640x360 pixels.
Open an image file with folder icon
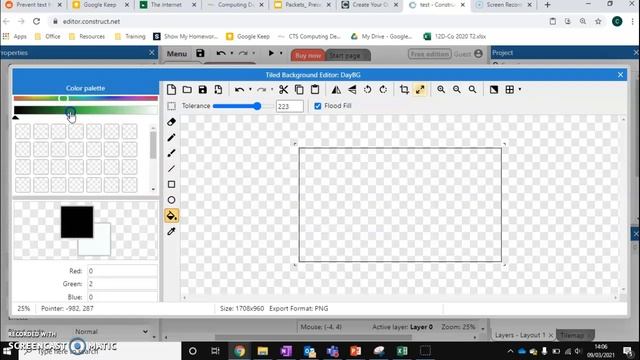click(x=187, y=89)
